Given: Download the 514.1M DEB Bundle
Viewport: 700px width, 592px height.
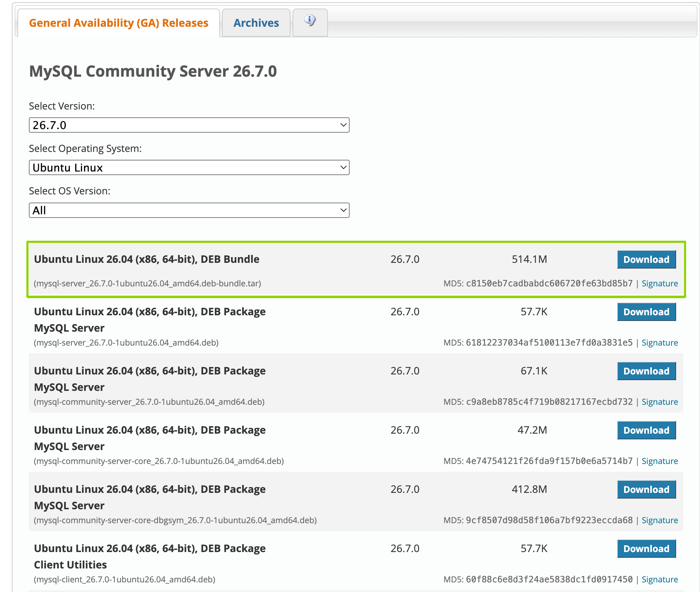Looking at the screenshot, I should click(x=647, y=259).
